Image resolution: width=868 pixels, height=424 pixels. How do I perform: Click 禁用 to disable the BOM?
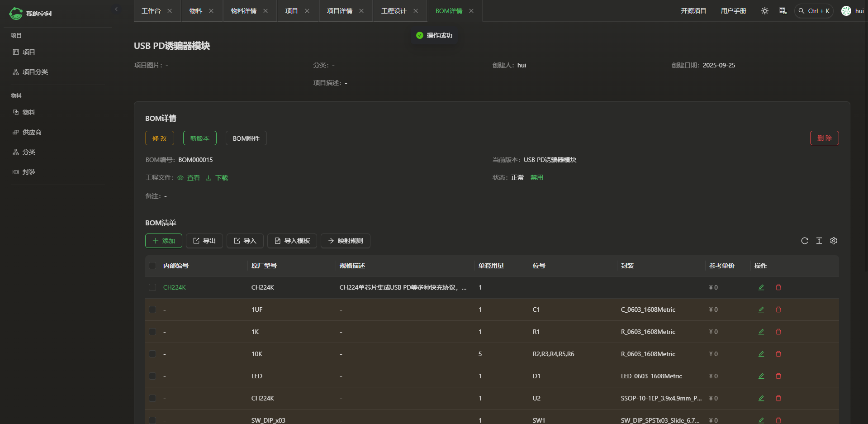[x=536, y=177]
